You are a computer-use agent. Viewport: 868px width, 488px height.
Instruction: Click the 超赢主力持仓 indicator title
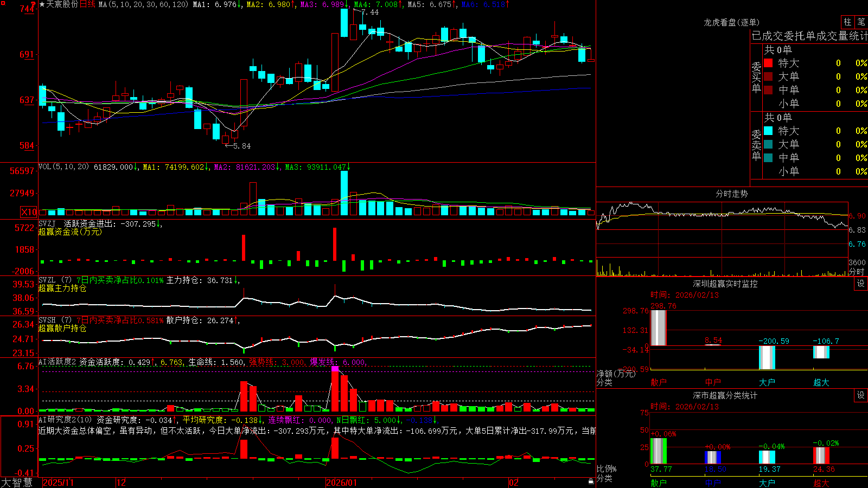(x=62, y=288)
